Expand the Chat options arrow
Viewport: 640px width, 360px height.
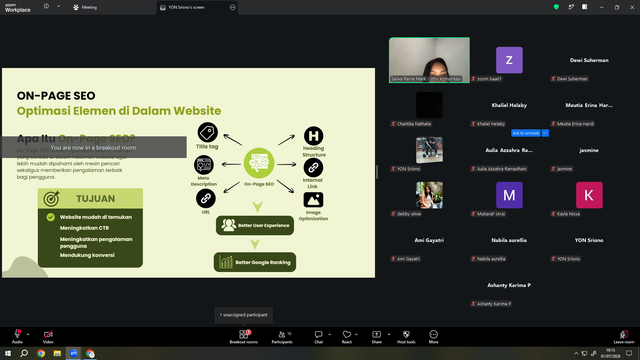[x=329, y=334]
